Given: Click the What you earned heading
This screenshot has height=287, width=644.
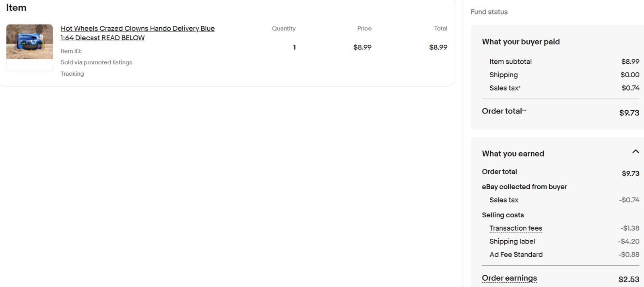Looking at the screenshot, I should click(x=513, y=153).
